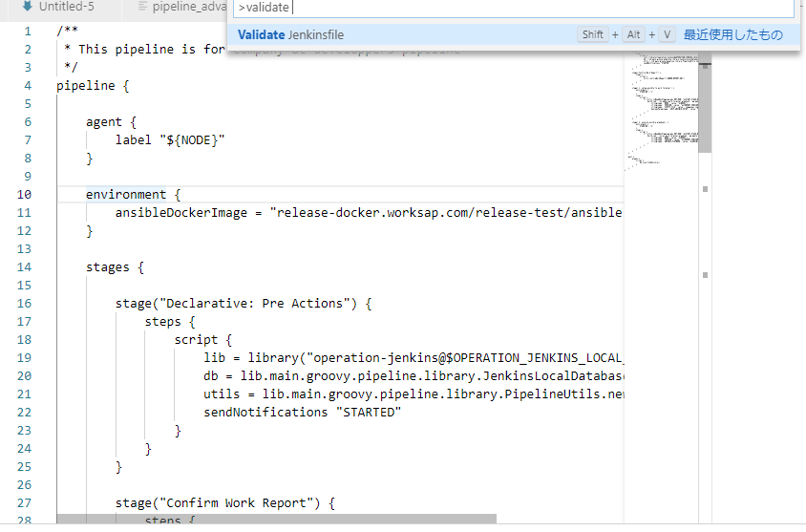Click the V keybinding badge
The height and width of the screenshot is (532, 806).
[x=667, y=35]
